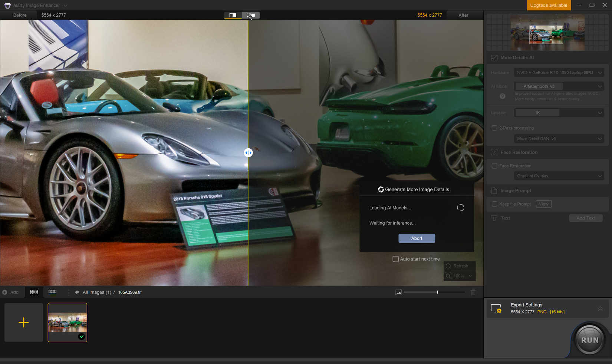Click the back arrow beside All Images

coord(77,292)
